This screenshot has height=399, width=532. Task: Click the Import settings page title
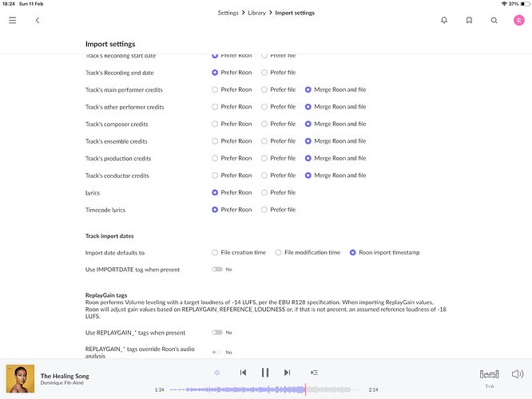(110, 44)
